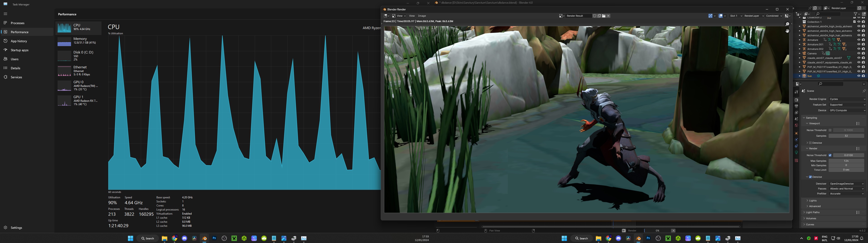Open the Physics properties tab icon

click(796, 140)
